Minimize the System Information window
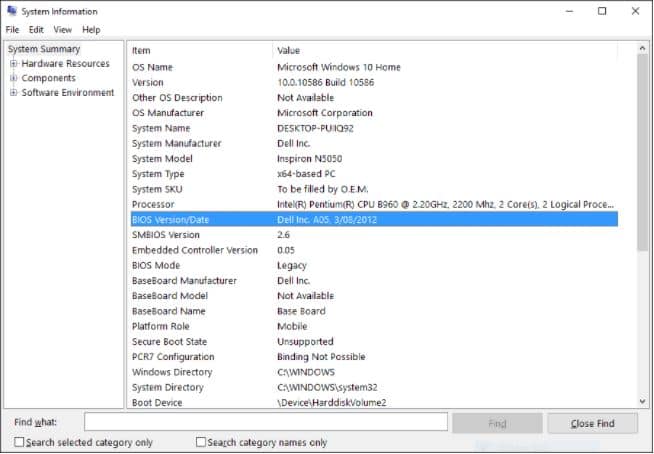 569,11
